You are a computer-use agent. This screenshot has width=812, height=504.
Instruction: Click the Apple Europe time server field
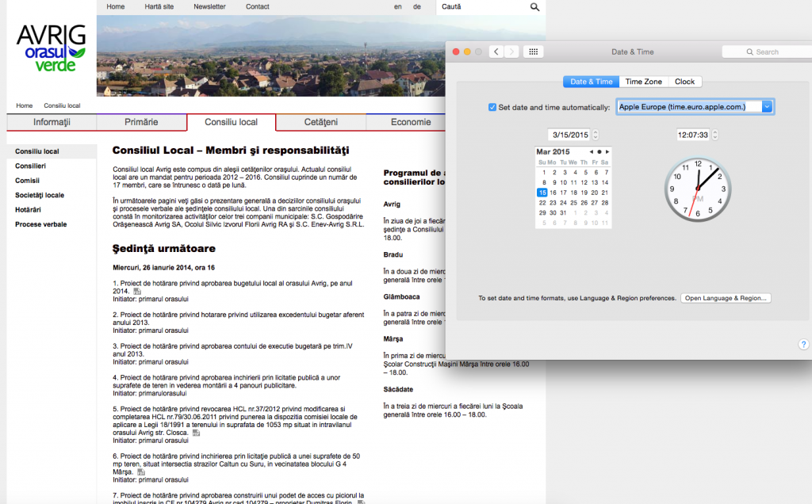coord(689,107)
